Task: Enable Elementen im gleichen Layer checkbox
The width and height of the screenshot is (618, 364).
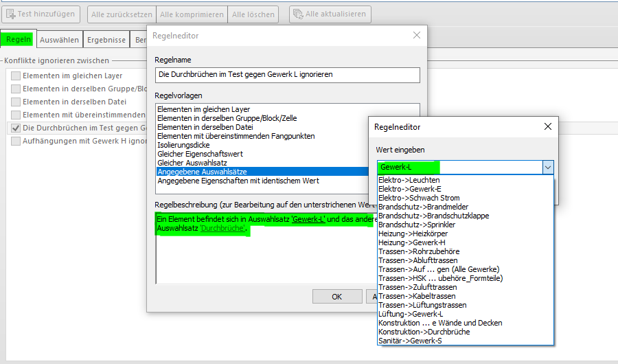Action: [x=15, y=76]
